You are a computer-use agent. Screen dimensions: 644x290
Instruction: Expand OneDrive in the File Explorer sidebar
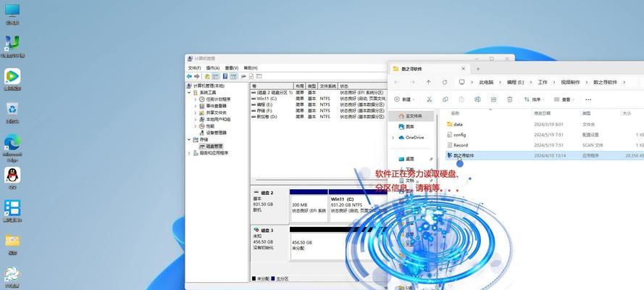393,138
